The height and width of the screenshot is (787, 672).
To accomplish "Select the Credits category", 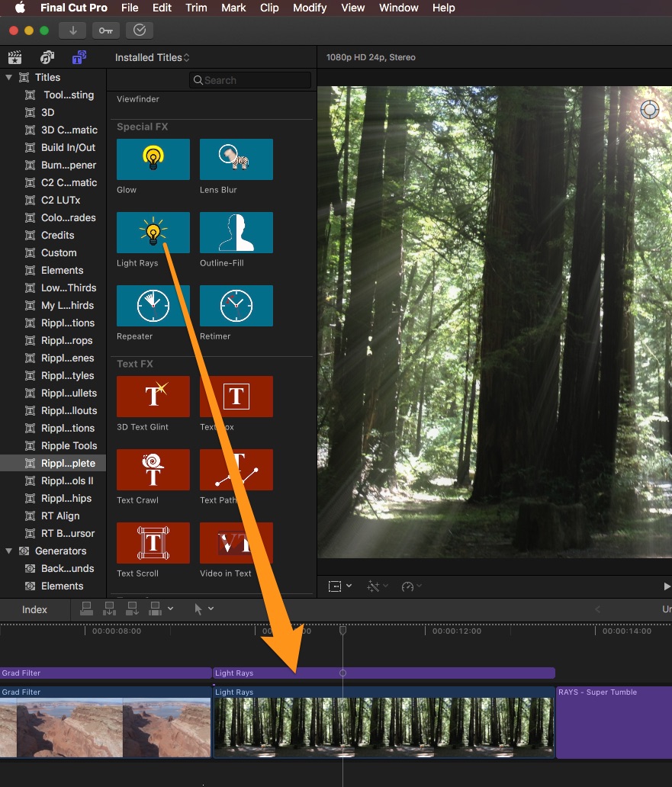I will (x=53, y=236).
